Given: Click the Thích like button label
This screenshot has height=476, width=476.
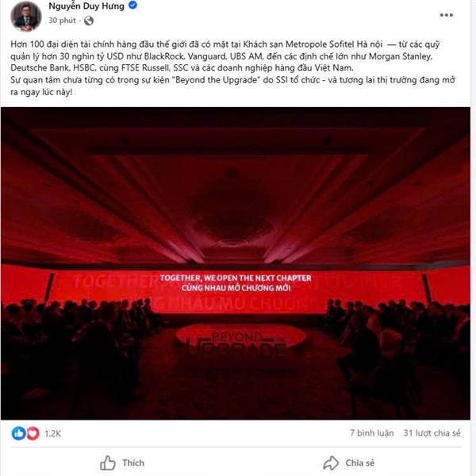Looking at the screenshot, I should point(133,463).
